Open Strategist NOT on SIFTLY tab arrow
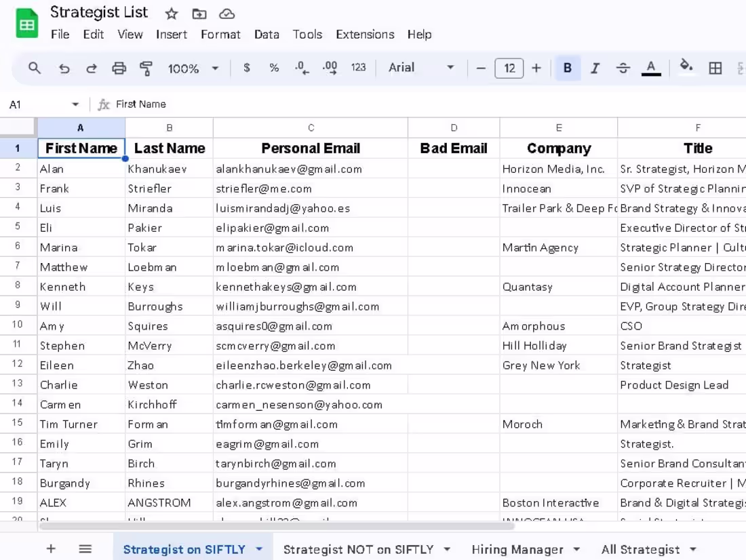Viewport: 746px width, 560px height. point(447,549)
